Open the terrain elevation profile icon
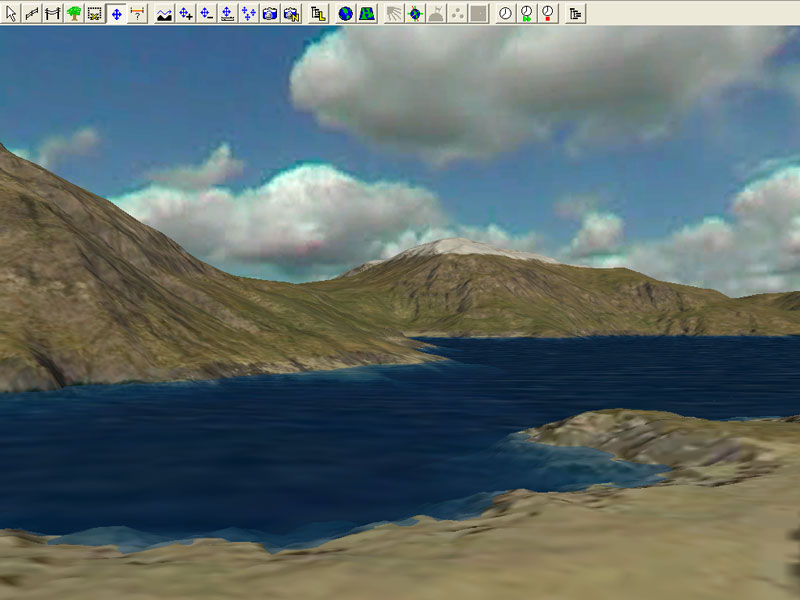 tap(164, 13)
